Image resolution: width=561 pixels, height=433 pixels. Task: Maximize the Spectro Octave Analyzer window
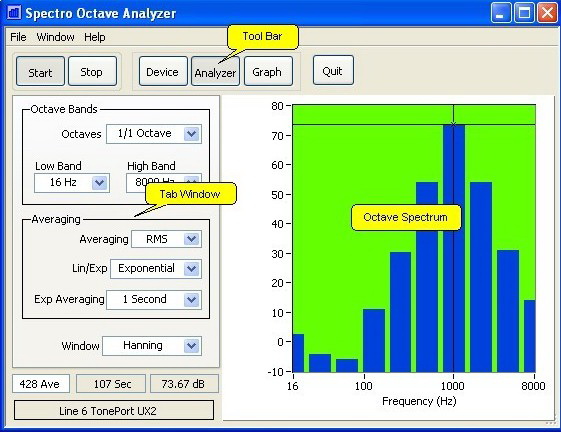tap(524, 13)
